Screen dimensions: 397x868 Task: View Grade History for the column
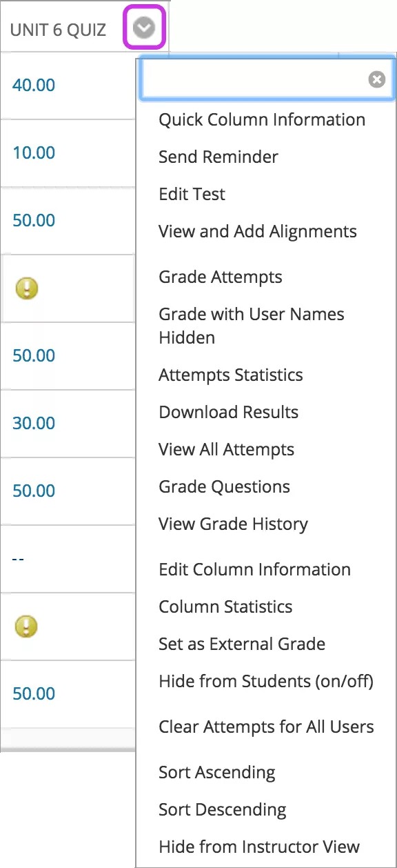click(x=234, y=524)
